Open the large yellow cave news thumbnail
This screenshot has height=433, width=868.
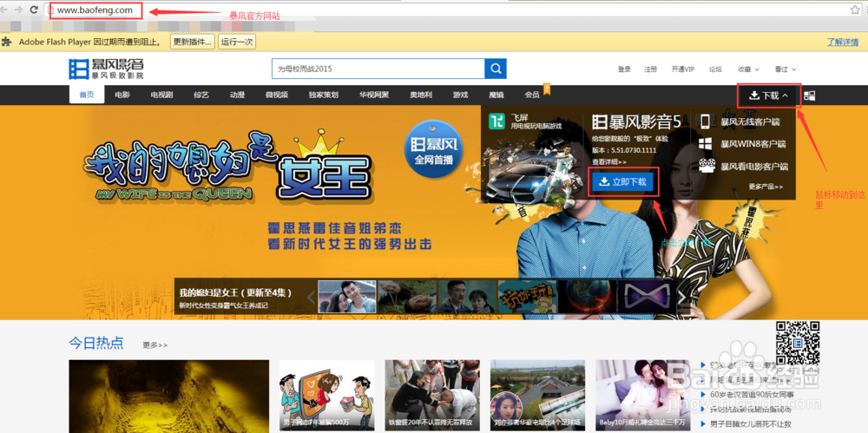[x=169, y=396]
